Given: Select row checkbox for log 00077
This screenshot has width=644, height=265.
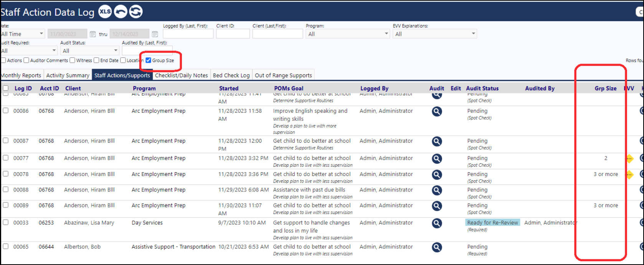Looking at the screenshot, I should pyautogui.click(x=5, y=158).
